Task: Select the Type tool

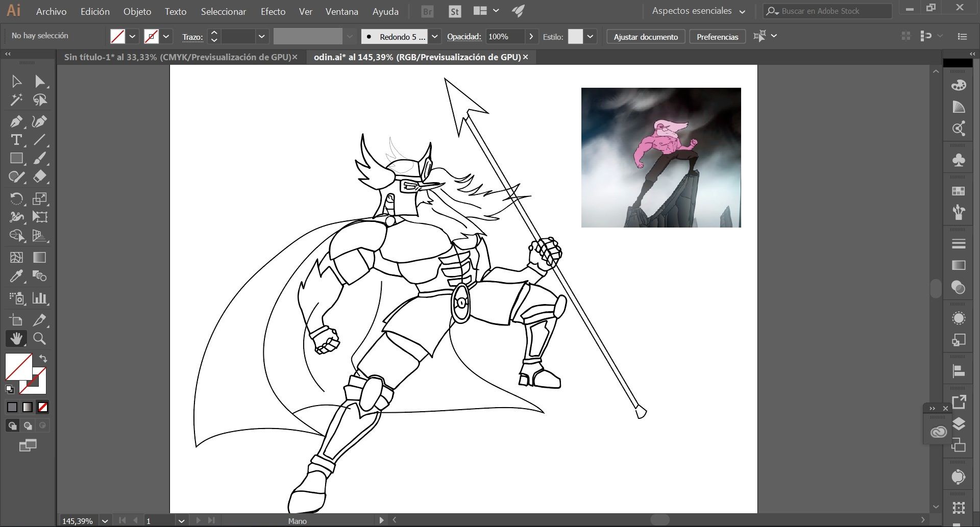Action: point(16,140)
